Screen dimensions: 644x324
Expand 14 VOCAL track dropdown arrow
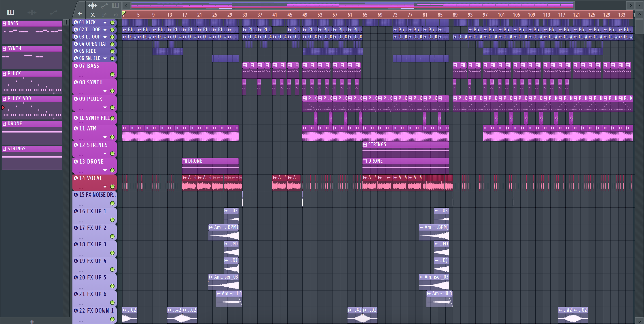105,187
